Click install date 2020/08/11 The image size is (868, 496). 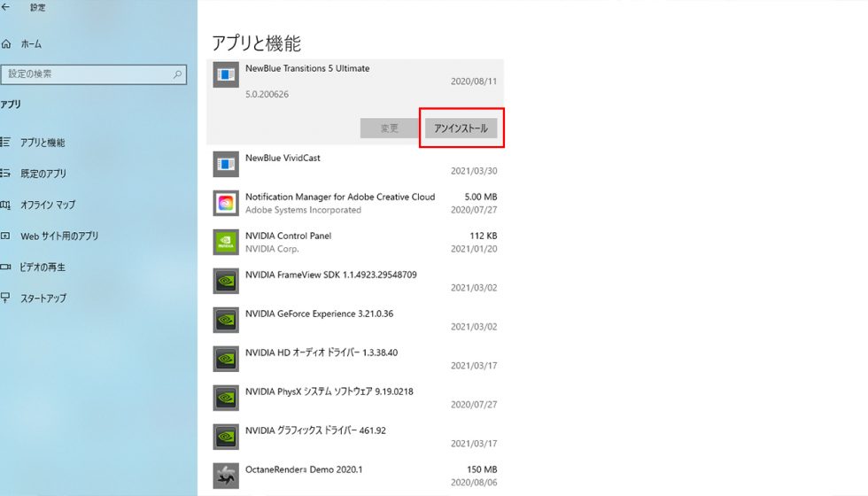tap(474, 81)
